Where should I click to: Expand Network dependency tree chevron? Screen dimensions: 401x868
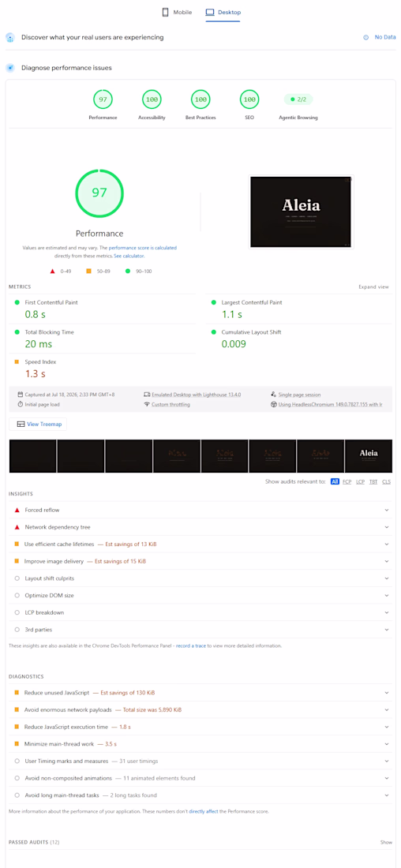click(x=387, y=527)
